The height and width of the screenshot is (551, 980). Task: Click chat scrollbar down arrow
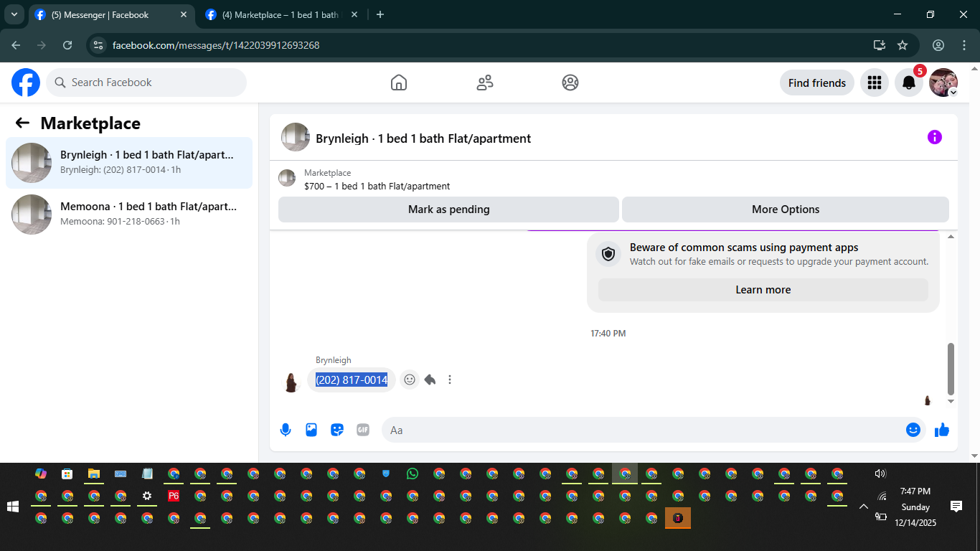[951, 402]
